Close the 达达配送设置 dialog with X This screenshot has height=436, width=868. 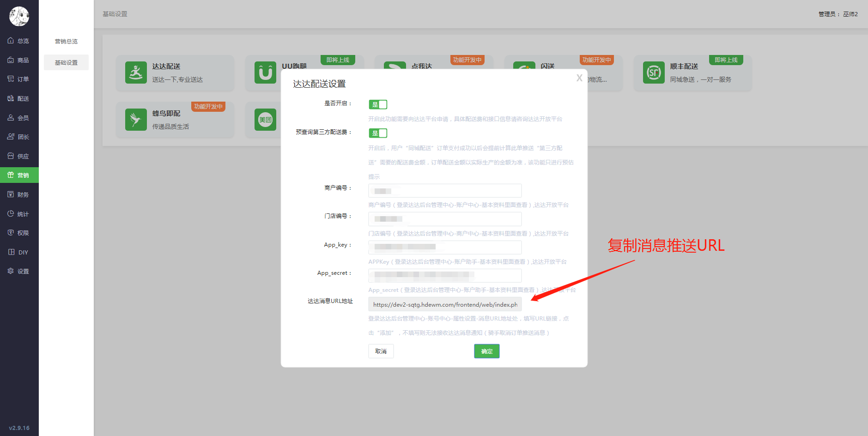click(579, 78)
